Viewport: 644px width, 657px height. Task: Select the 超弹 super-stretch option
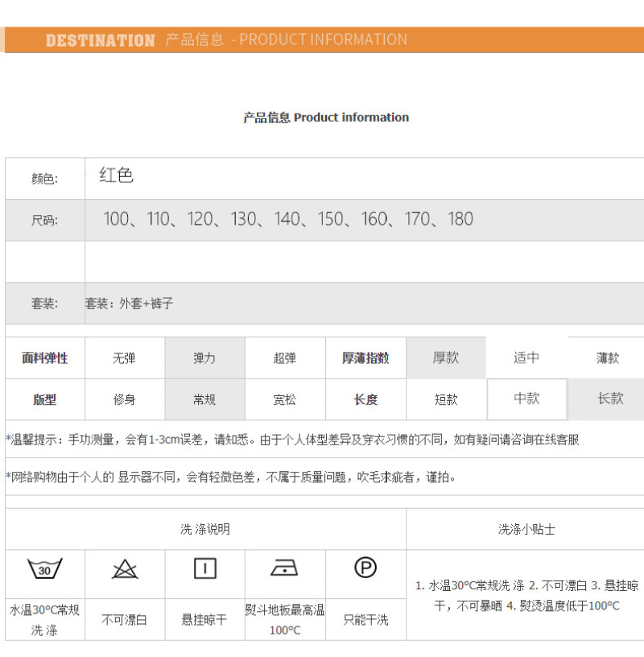(285, 358)
